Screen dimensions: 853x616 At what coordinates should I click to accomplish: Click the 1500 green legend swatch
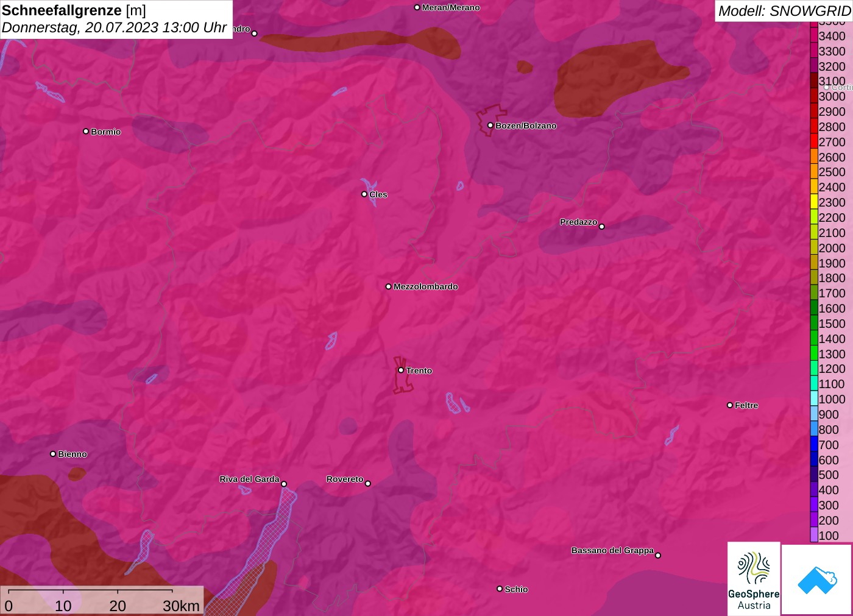click(814, 323)
